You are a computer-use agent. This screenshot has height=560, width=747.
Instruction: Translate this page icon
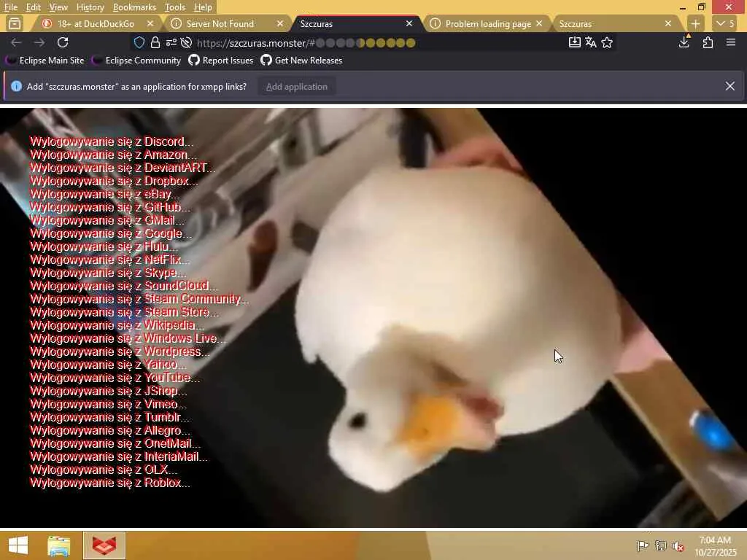(x=591, y=42)
